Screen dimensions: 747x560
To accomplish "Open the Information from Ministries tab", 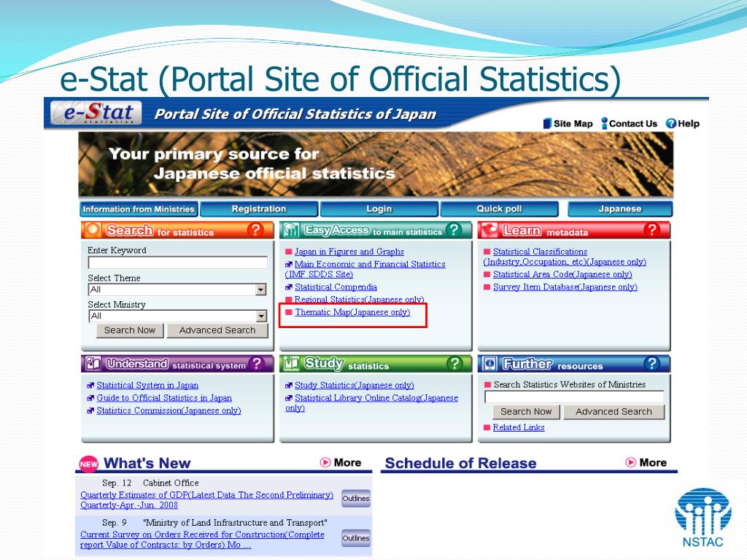I will [139, 209].
